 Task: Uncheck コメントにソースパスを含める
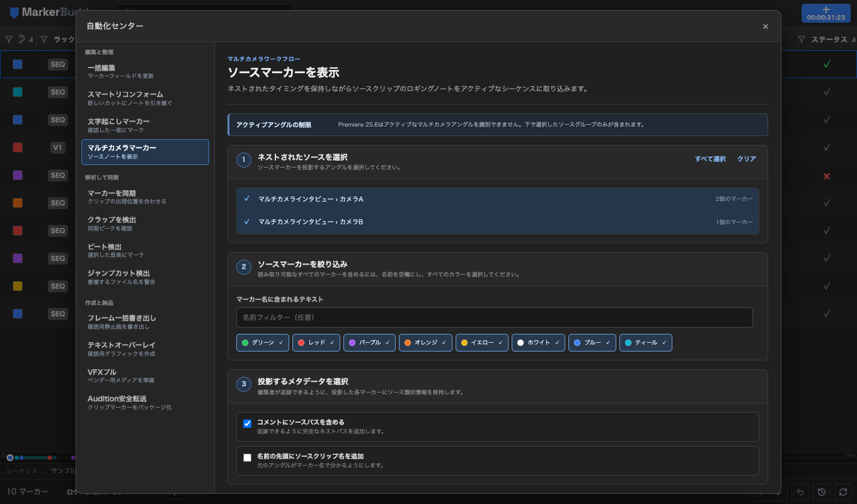click(248, 424)
